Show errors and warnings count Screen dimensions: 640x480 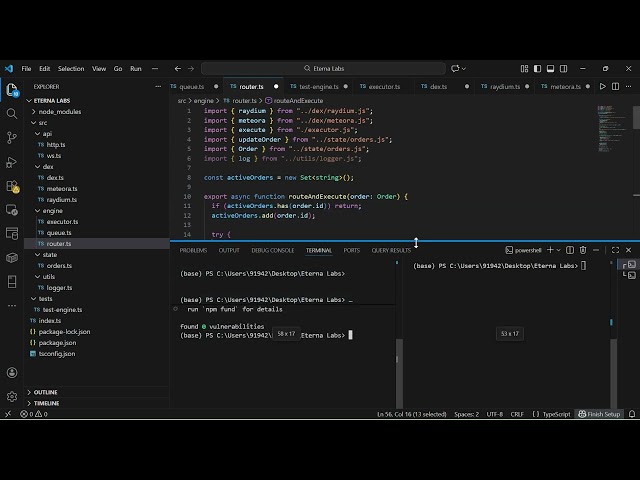34,414
